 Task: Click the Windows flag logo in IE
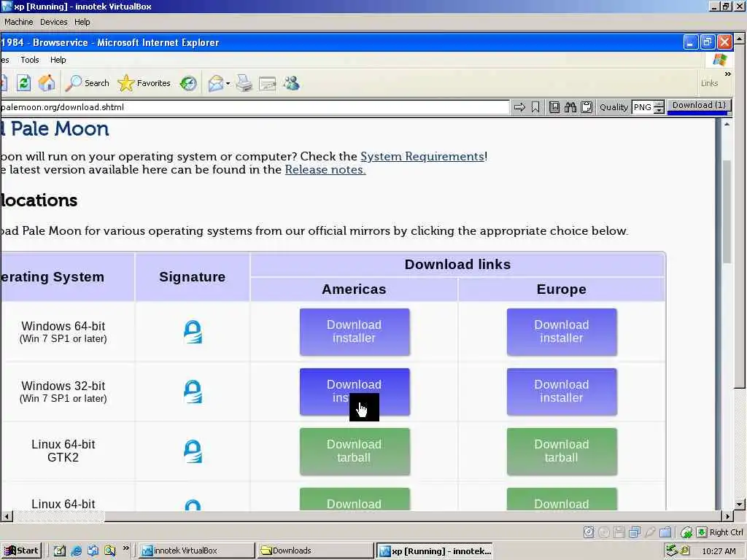click(x=720, y=60)
